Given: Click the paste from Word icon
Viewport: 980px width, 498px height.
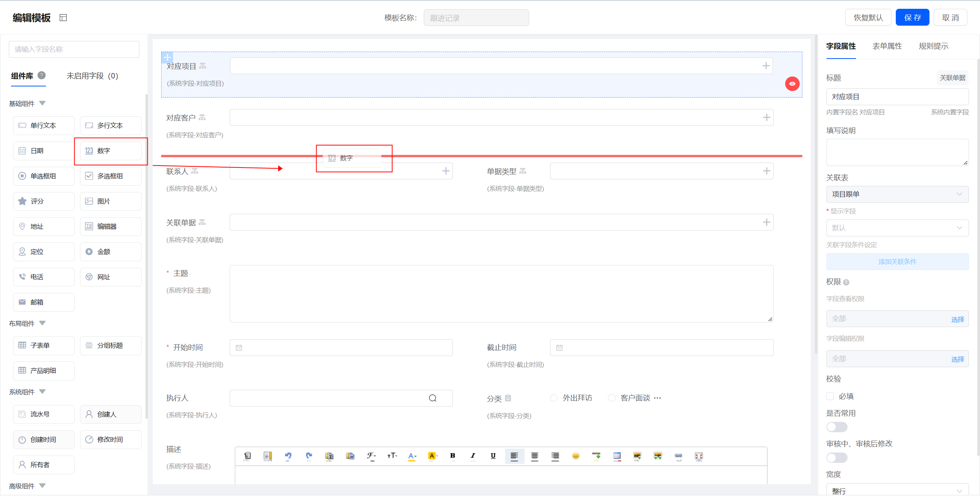Looking at the screenshot, I should click(350, 456).
